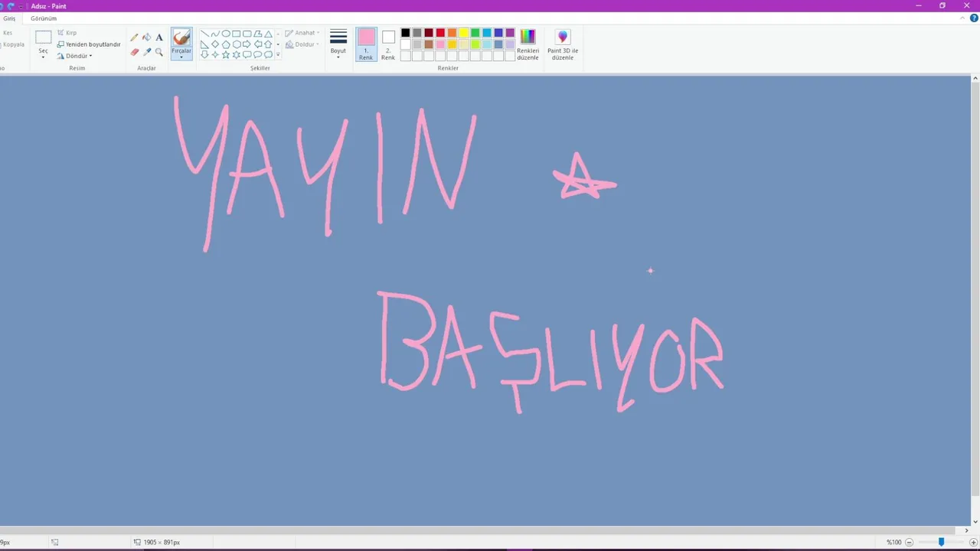Viewport: 980px width, 551px height.
Task: Choose the green color swatch
Action: (475, 33)
